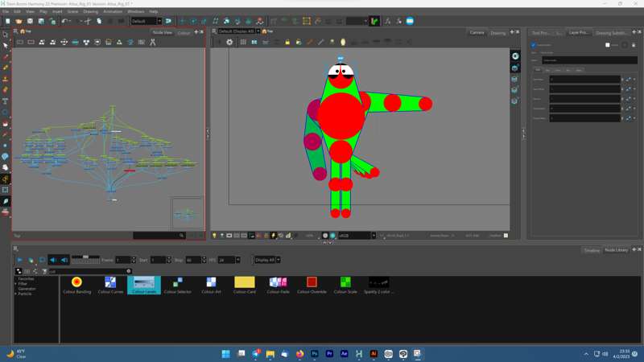Click the scissors icon in Node View toolbar

(x=152, y=42)
